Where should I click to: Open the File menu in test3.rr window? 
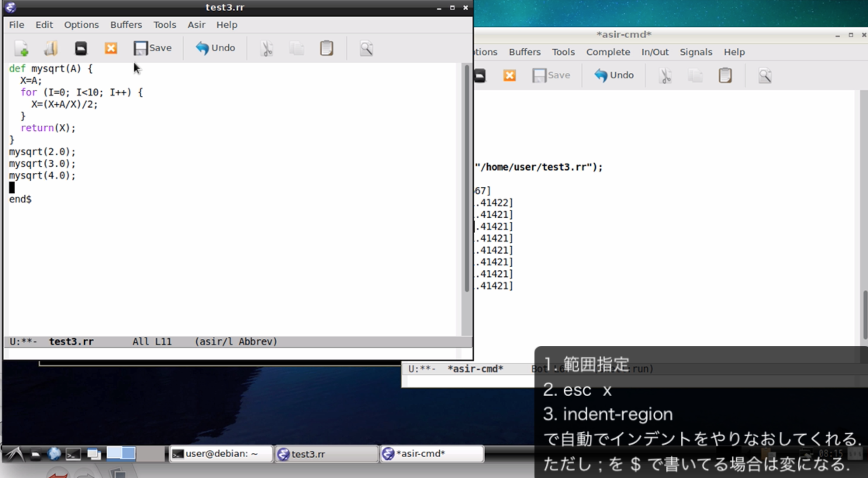[x=16, y=25]
